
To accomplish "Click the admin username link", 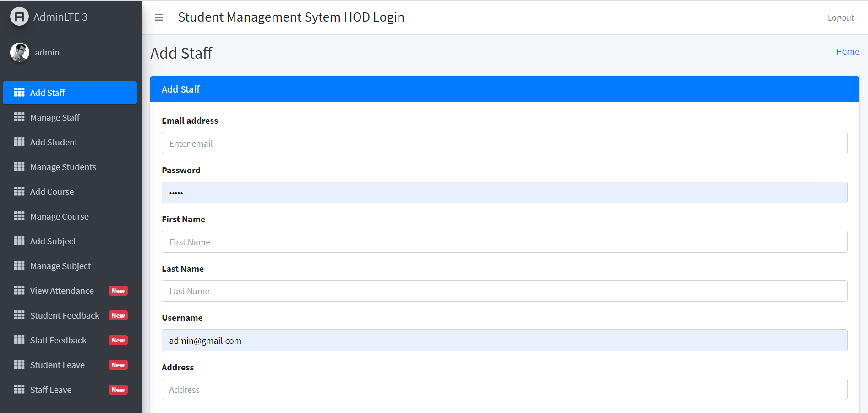I will 47,52.
